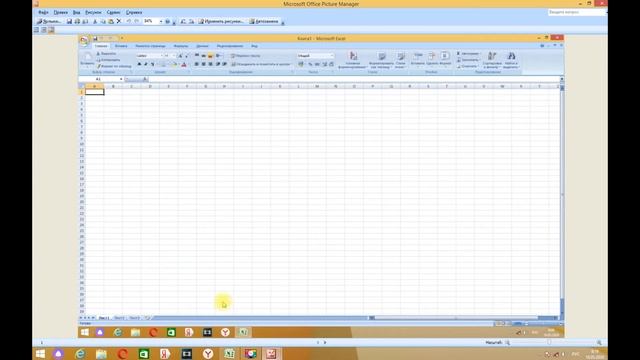Select the Главная tab in the Excel picture

[101, 46]
